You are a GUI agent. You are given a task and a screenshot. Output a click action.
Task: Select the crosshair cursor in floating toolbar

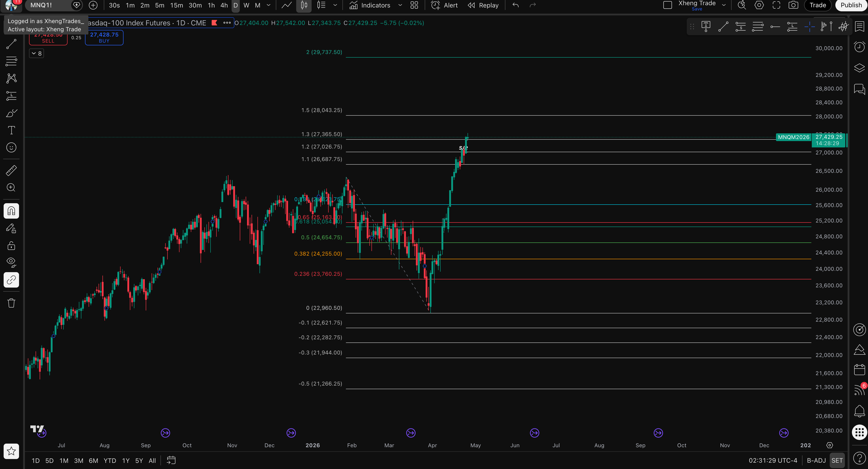pos(809,26)
